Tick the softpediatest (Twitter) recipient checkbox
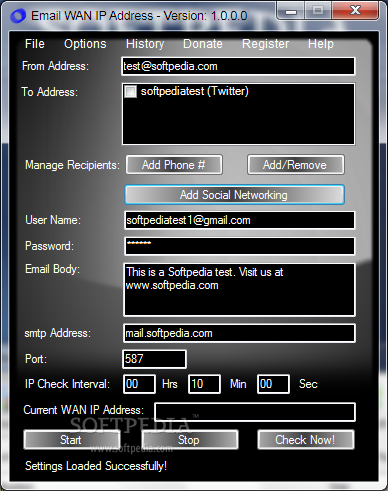This screenshot has height=491, width=388. [x=130, y=91]
